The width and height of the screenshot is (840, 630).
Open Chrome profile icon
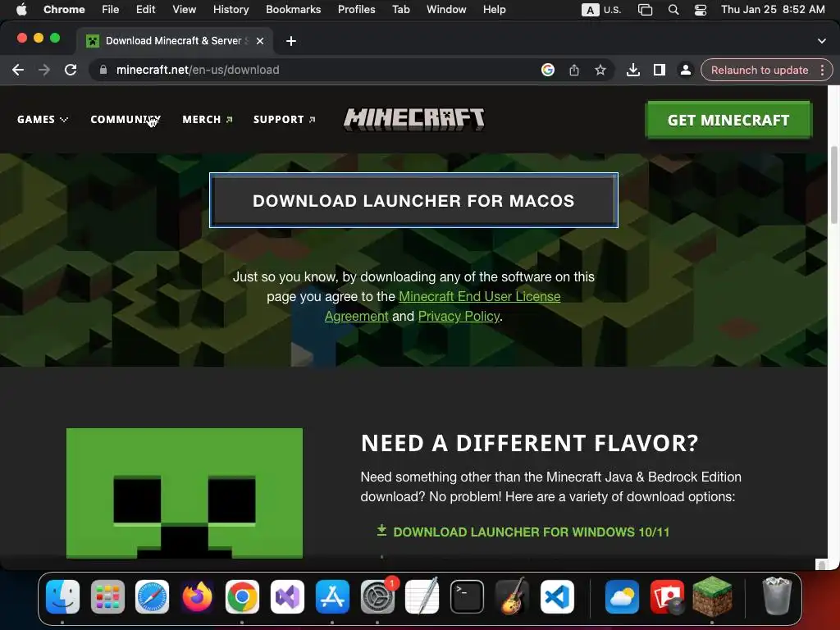coord(685,70)
